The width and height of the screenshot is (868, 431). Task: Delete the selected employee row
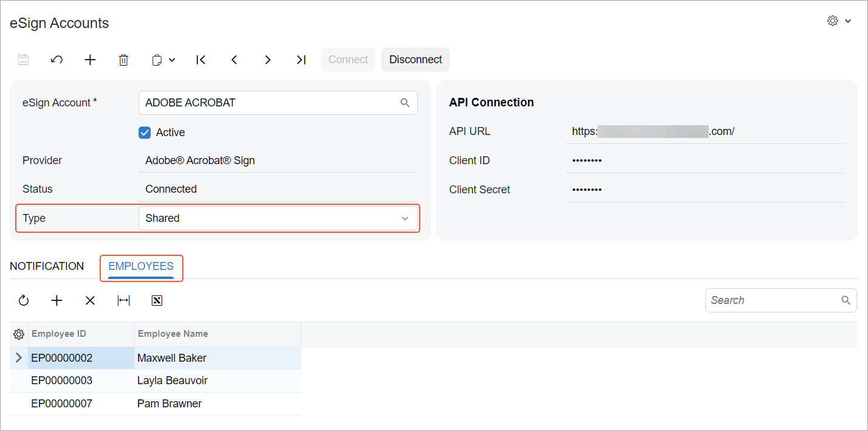(x=90, y=300)
